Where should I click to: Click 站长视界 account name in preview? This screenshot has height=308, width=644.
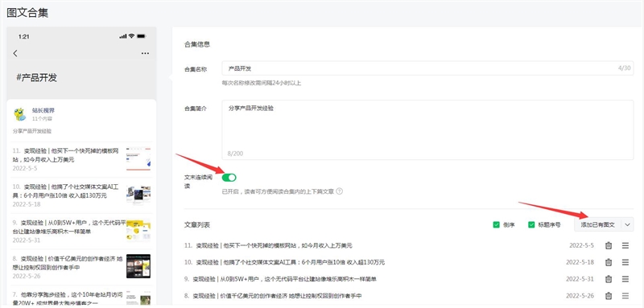click(x=43, y=110)
